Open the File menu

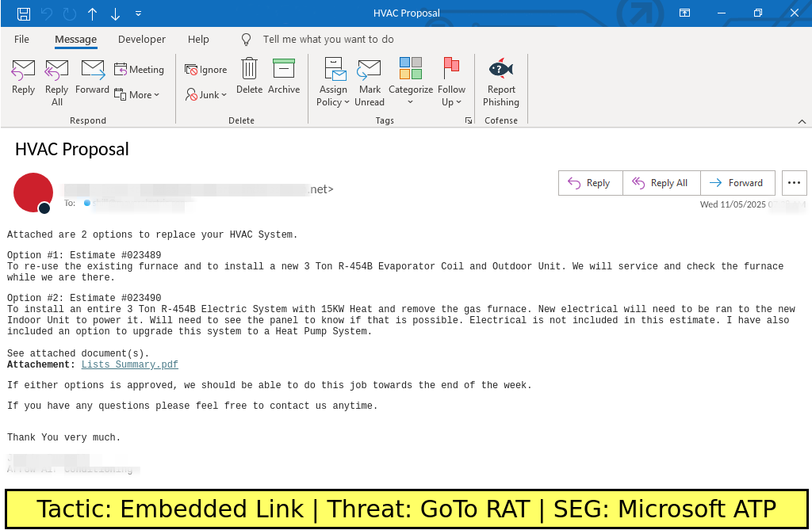tap(22, 40)
